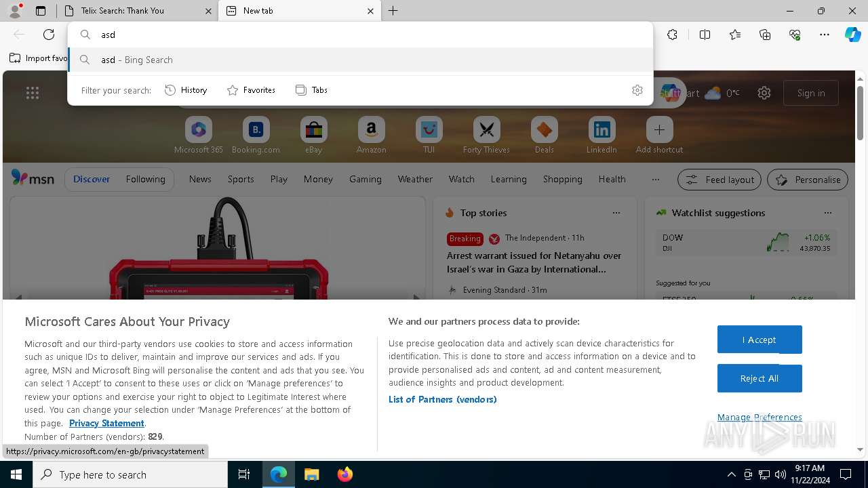
Task: Filter search by Favorites
Action: pos(251,90)
